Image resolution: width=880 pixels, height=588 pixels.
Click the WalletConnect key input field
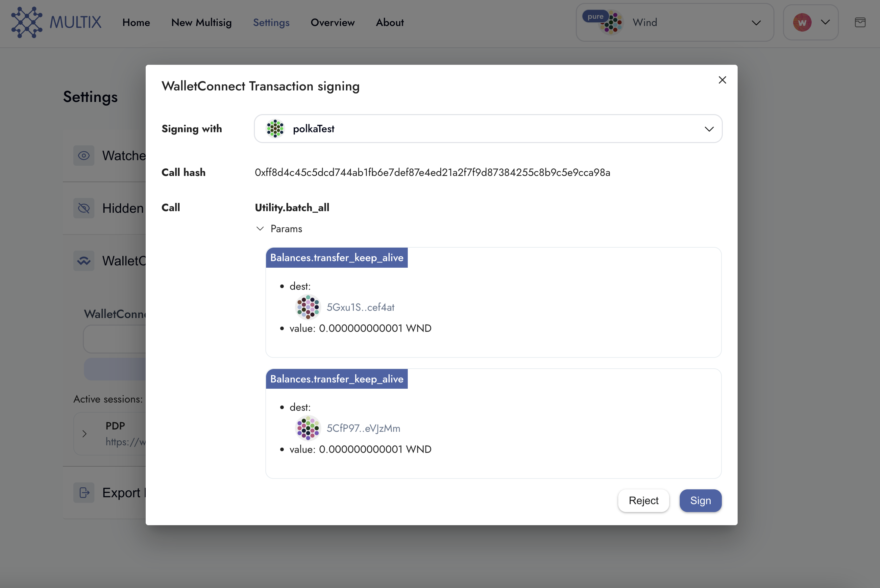[x=115, y=339]
